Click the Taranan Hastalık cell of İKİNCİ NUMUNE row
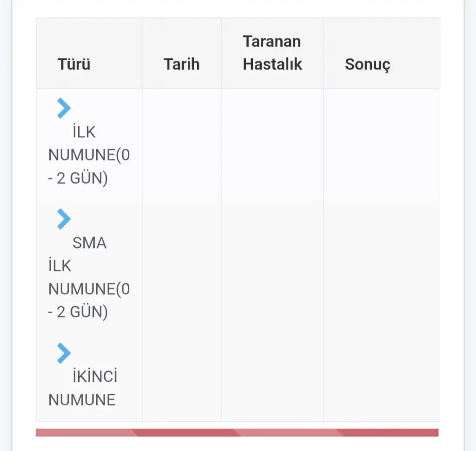This screenshot has width=476, height=451. [272, 378]
